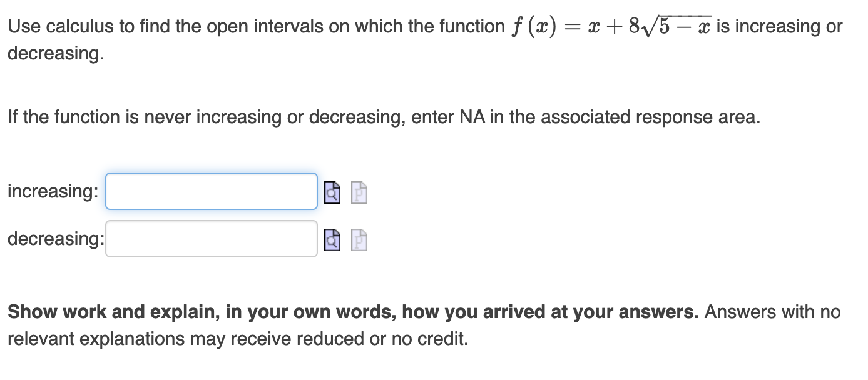The width and height of the screenshot is (868, 380).
Task: Select the preview icon next to decreasing answer
Action: pos(332,239)
